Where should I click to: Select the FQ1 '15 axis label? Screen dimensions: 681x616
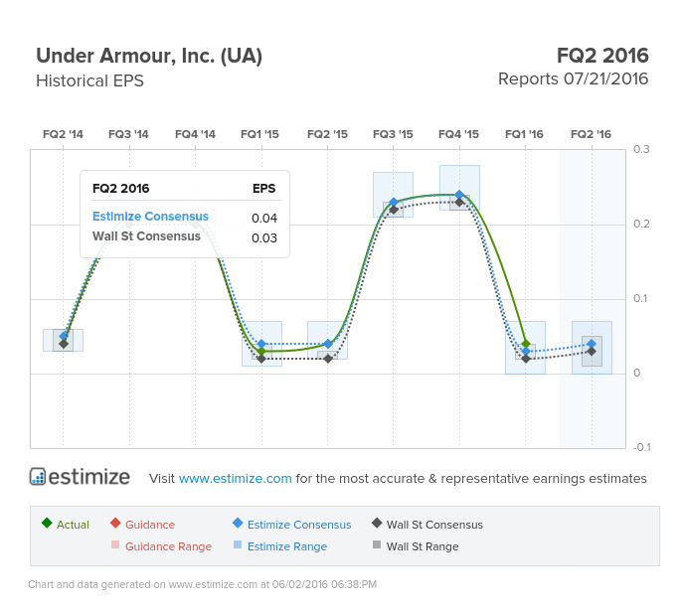pyautogui.click(x=259, y=134)
